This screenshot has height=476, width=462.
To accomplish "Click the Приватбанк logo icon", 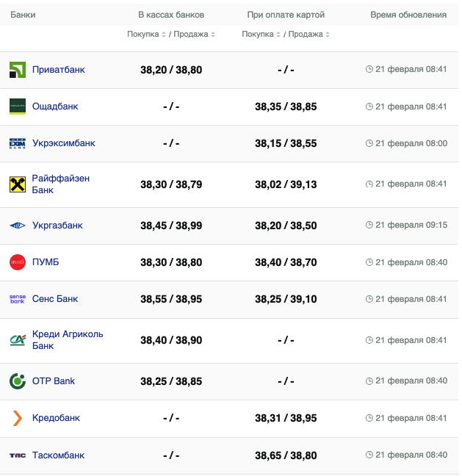I will coord(18,70).
